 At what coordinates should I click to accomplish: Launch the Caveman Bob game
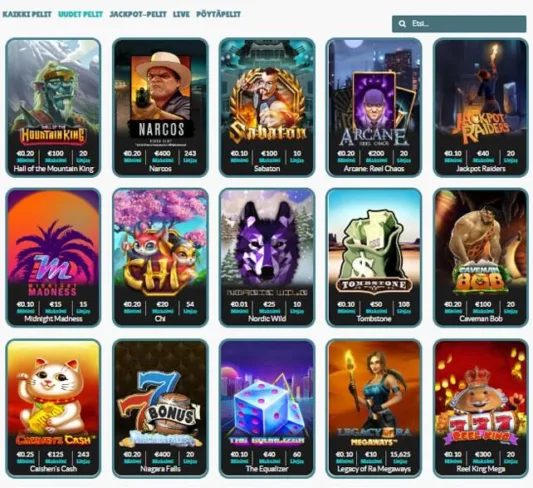click(481, 258)
